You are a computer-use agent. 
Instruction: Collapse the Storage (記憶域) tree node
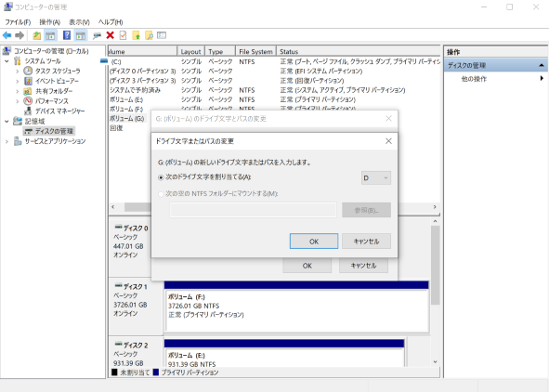(x=7, y=122)
